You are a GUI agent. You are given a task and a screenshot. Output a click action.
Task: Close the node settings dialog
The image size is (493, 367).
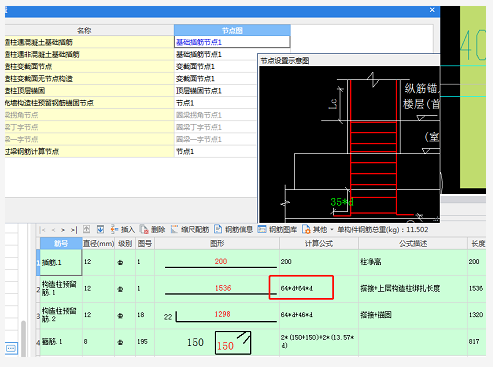[432, 10]
